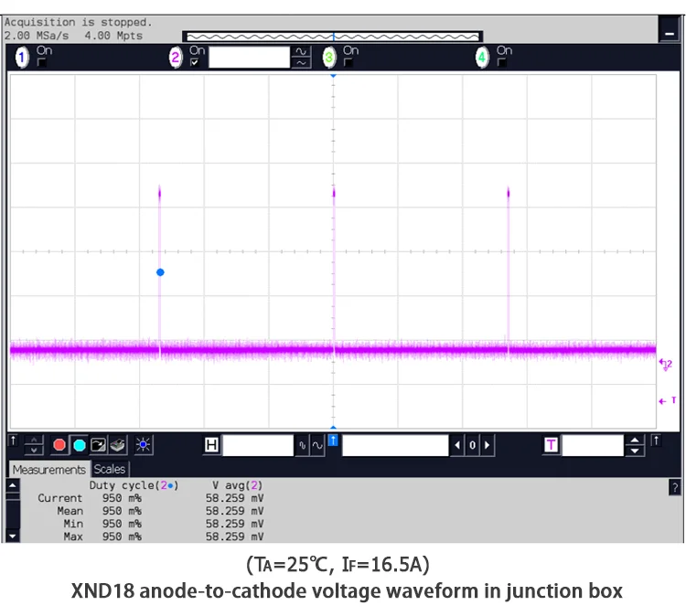Click the channel 1 number badge

tap(23, 58)
